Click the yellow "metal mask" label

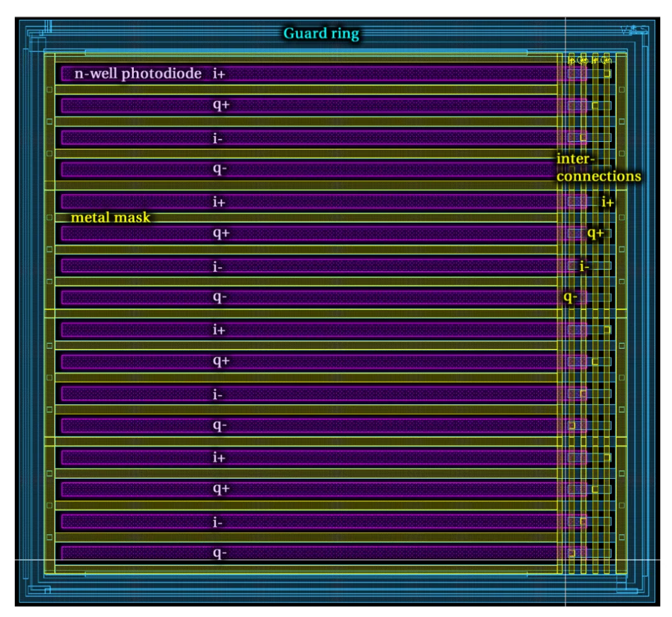pyautogui.click(x=111, y=217)
